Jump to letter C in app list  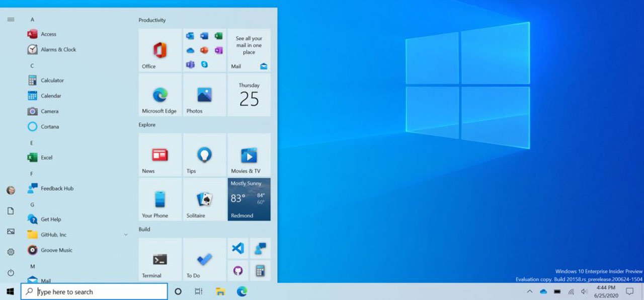tap(32, 66)
